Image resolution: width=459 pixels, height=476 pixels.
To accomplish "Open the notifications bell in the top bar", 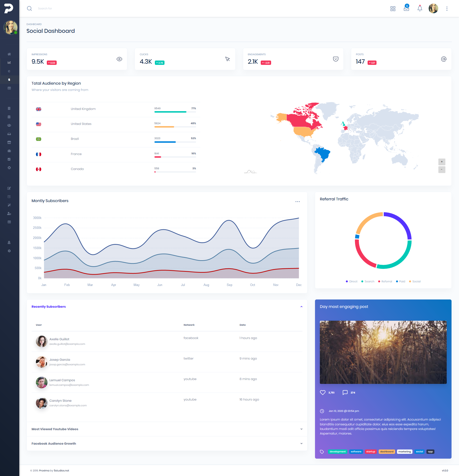I will [x=420, y=8].
